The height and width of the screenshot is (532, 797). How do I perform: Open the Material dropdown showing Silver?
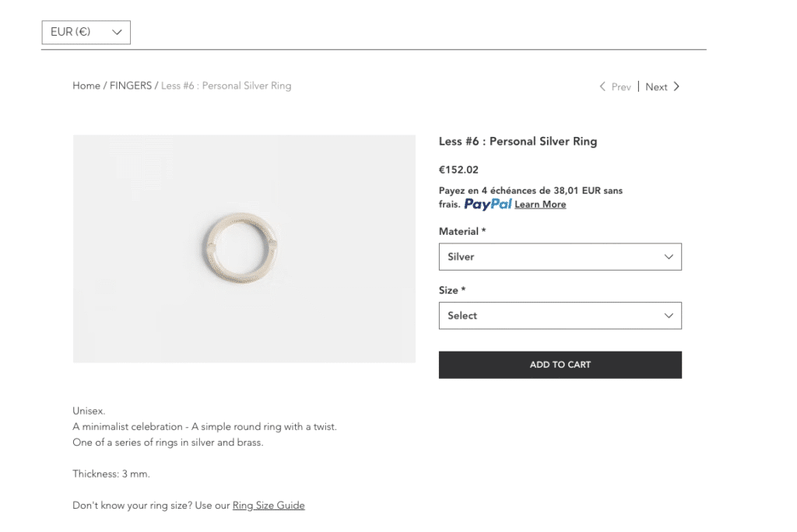pyautogui.click(x=560, y=256)
